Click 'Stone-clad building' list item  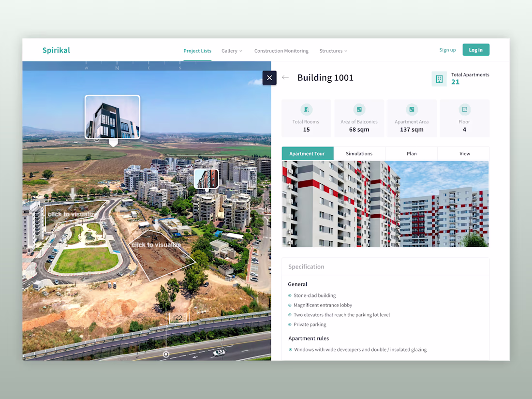[x=314, y=296]
